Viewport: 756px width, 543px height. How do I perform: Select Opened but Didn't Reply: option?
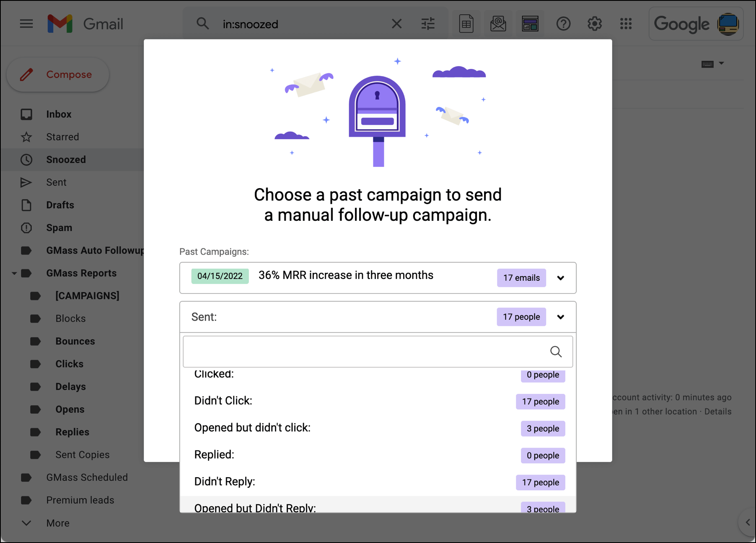tap(378, 504)
